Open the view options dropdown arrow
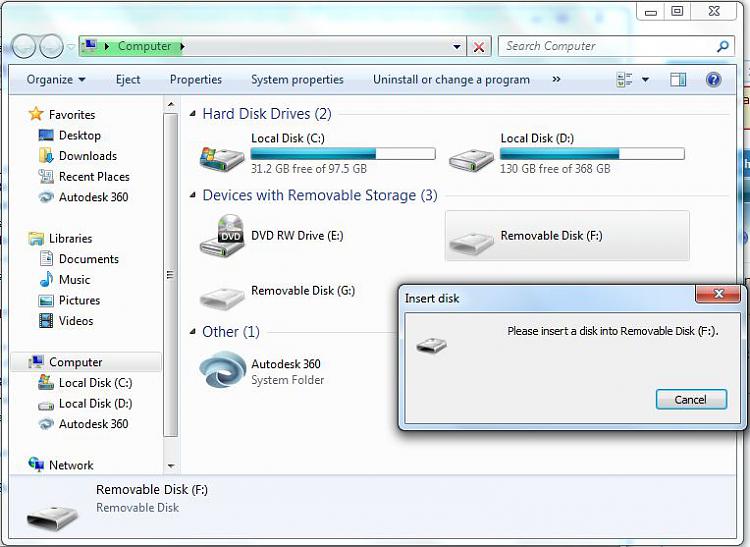 pyautogui.click(x=645, y=79)
